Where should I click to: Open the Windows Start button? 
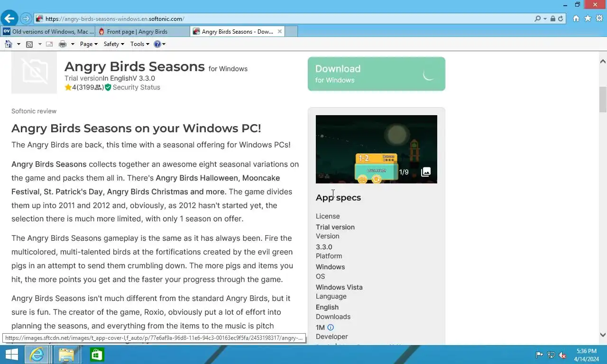pyautogui.click(x=11, y=355)
